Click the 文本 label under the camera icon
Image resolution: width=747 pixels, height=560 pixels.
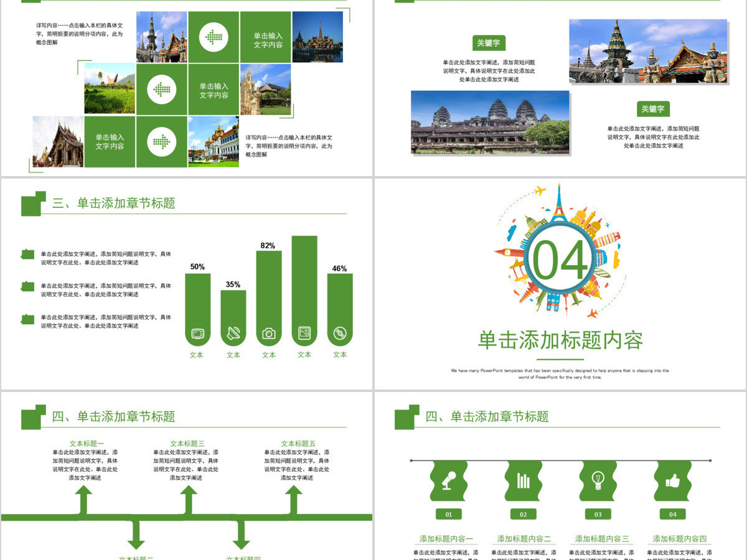point(268,355)
